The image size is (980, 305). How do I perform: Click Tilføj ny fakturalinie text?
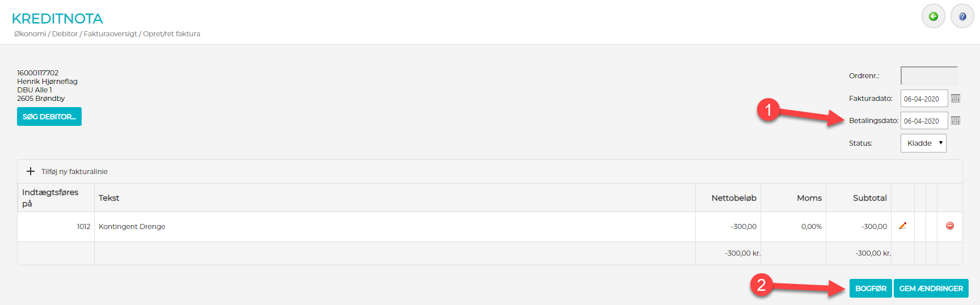click(x=74, y=172)
